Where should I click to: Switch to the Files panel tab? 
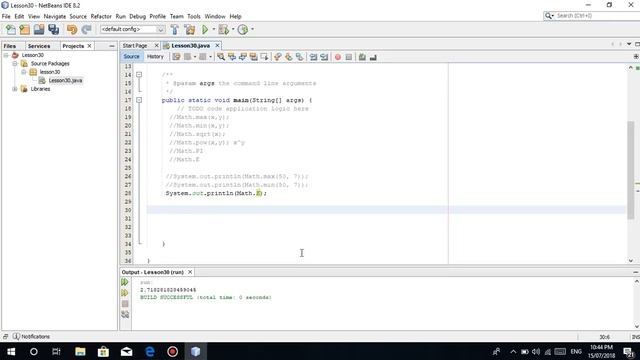point(10,46)
